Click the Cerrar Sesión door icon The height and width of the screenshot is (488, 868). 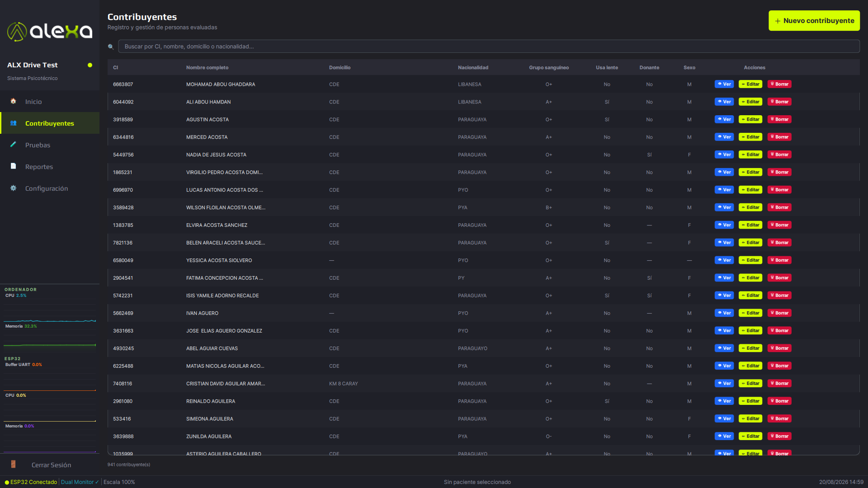pos(14,464)
